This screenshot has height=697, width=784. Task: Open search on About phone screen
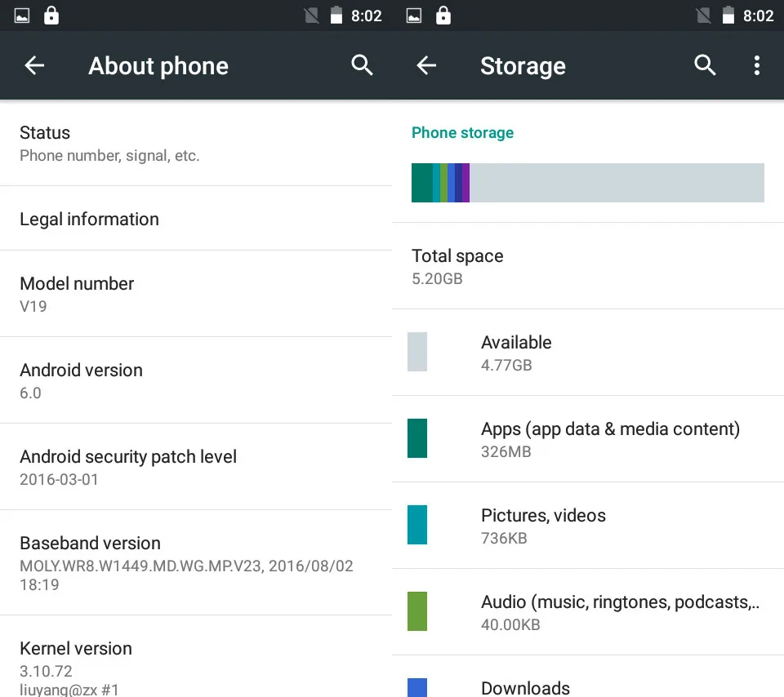click(362, 65)
